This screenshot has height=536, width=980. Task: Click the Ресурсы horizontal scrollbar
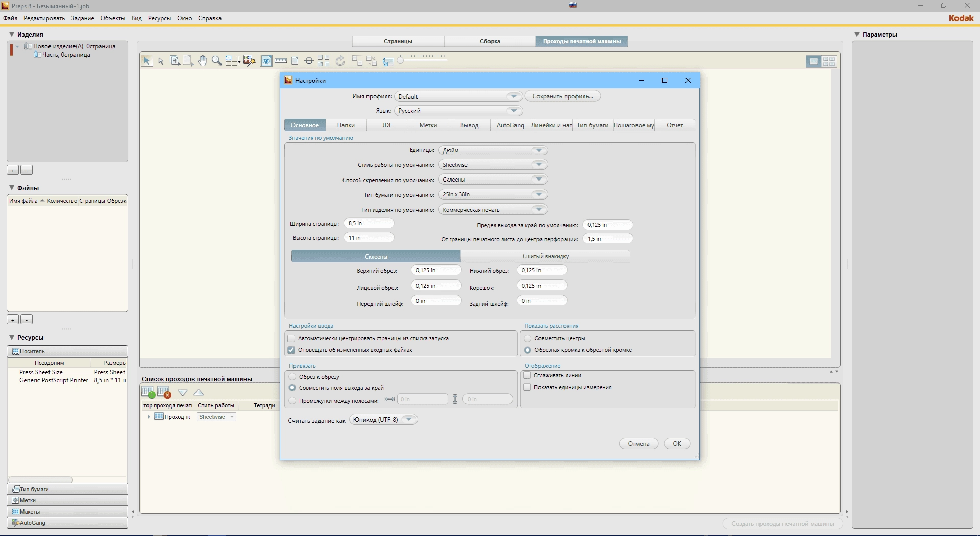[41, 480]
